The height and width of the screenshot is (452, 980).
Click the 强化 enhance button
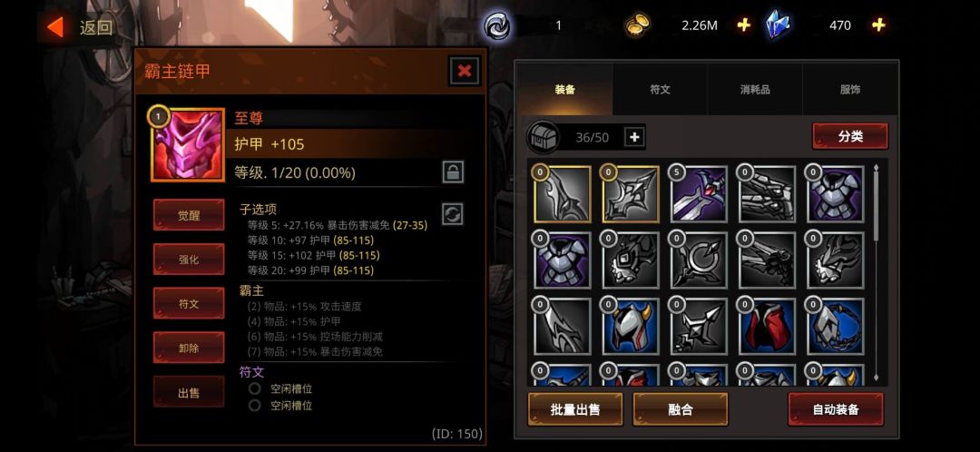189,259
